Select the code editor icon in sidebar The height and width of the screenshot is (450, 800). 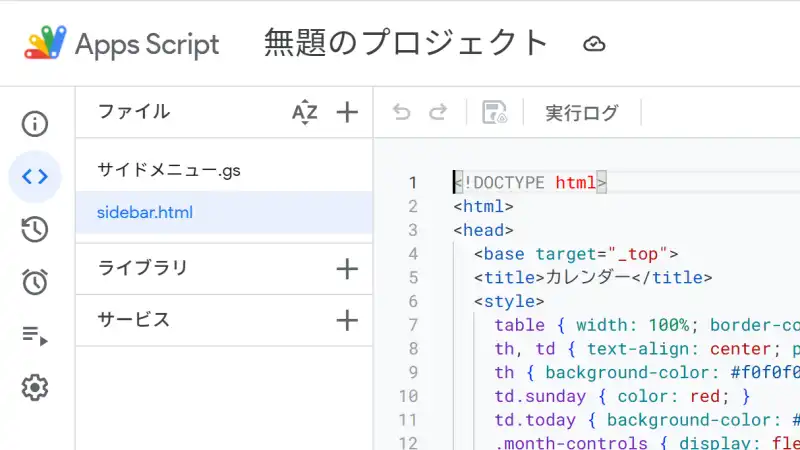[x=35, y=177]
